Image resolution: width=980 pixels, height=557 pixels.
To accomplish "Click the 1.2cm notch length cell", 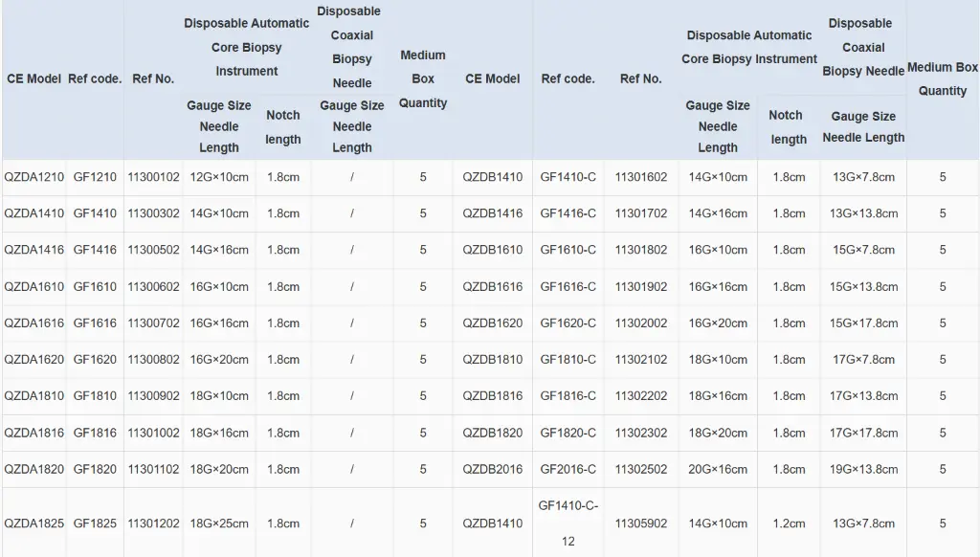I will coord(789,524).
